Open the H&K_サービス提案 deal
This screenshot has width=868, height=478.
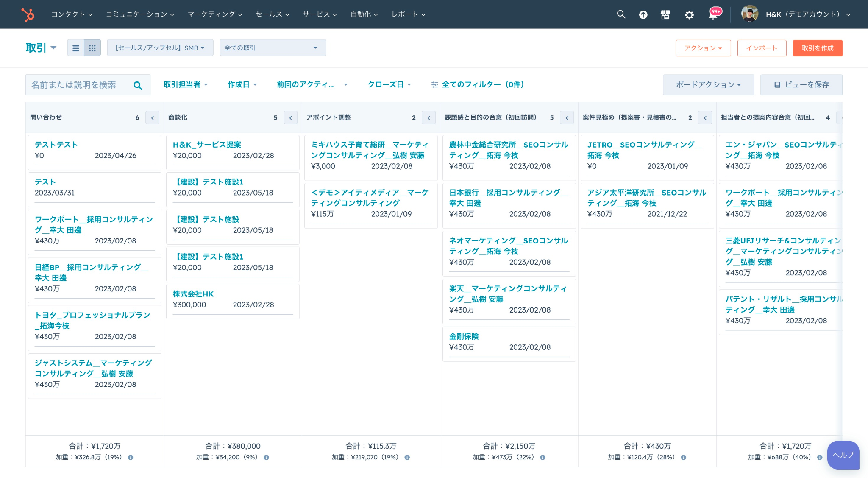tap(207, 145)
